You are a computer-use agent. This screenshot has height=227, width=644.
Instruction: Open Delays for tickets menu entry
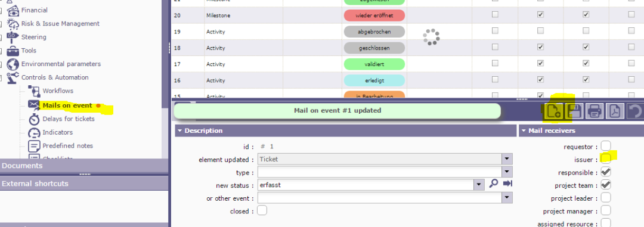click(x=69, y=119)
